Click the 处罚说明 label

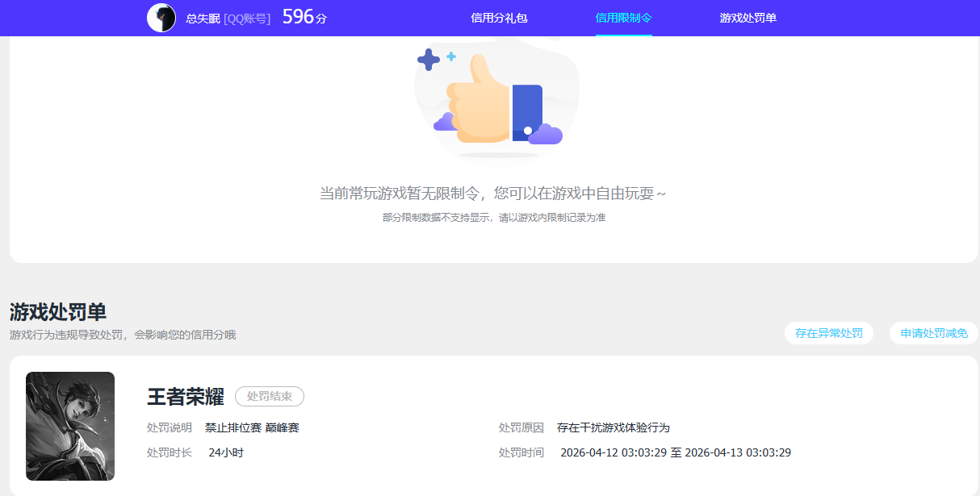tap(170, 427)
